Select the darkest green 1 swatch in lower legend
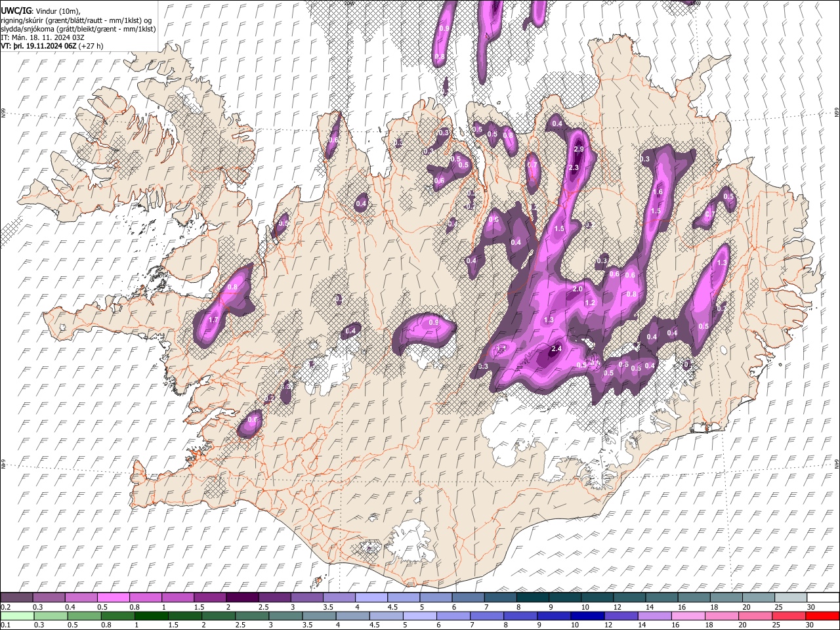 [151, 616]
